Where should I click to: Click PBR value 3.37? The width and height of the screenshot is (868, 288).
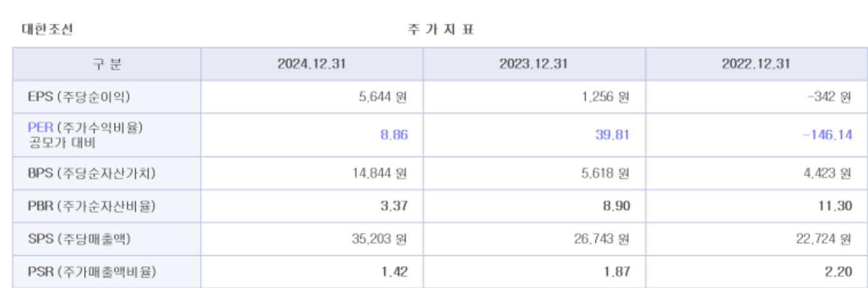[394, 206]
